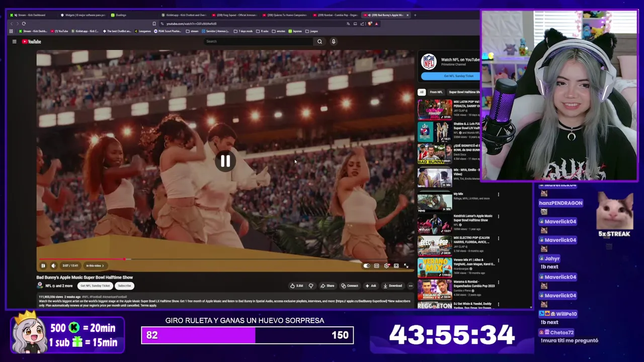Viewport: 644px width, 362px height.
Task: Go back with the browser back arrow
Action: click(12, 24)
